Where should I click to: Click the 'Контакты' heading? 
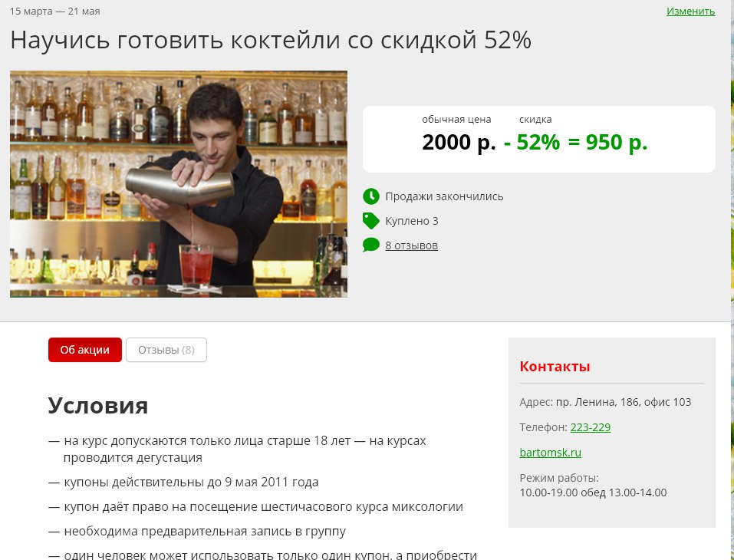(x=555, y=366)
